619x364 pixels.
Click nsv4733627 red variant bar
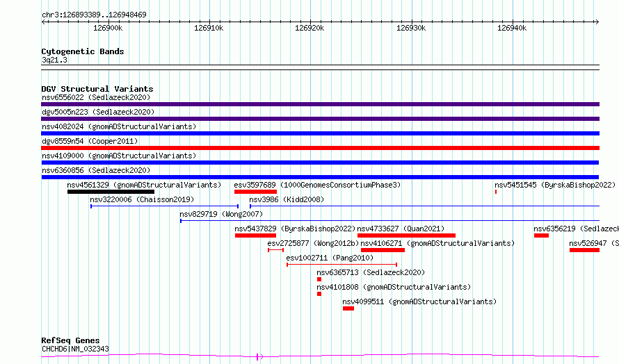pyautogui.click(x=406, y=235)
